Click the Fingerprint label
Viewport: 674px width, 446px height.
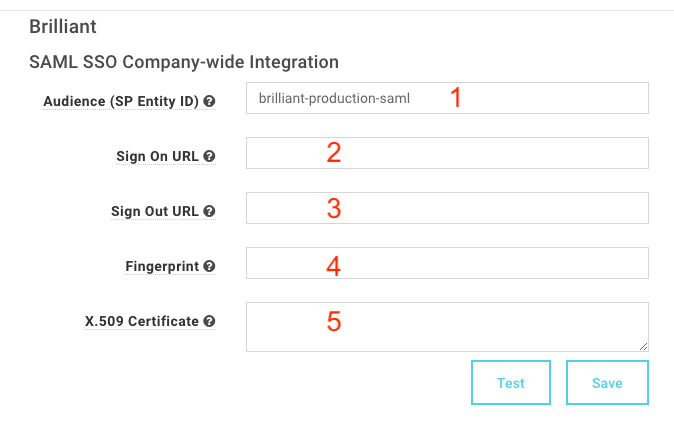[x=162, y=266]
